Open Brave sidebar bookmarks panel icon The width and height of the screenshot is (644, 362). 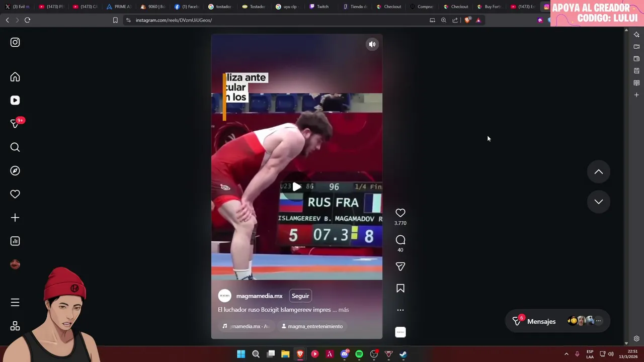pyautogui.click(x=636, y=71)
